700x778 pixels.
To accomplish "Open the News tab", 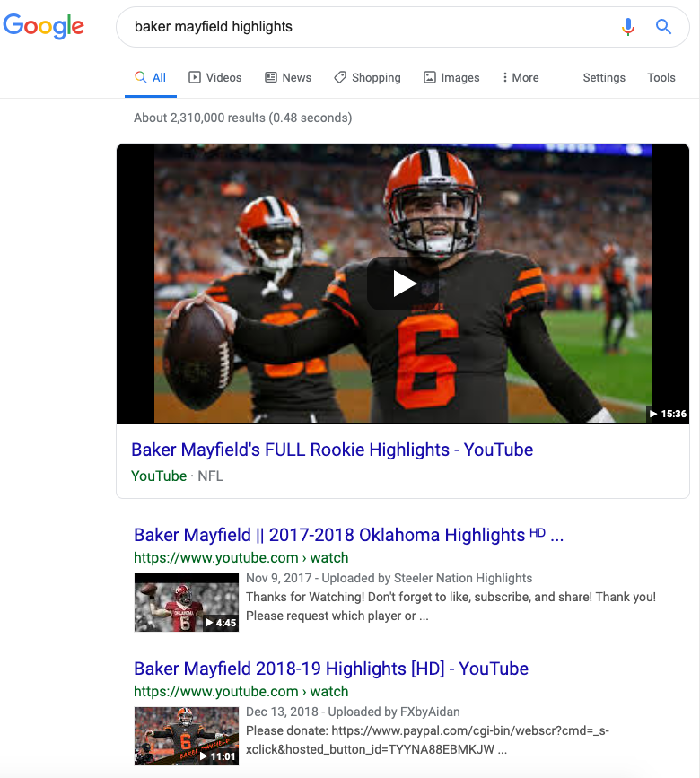I will (288, 78).
